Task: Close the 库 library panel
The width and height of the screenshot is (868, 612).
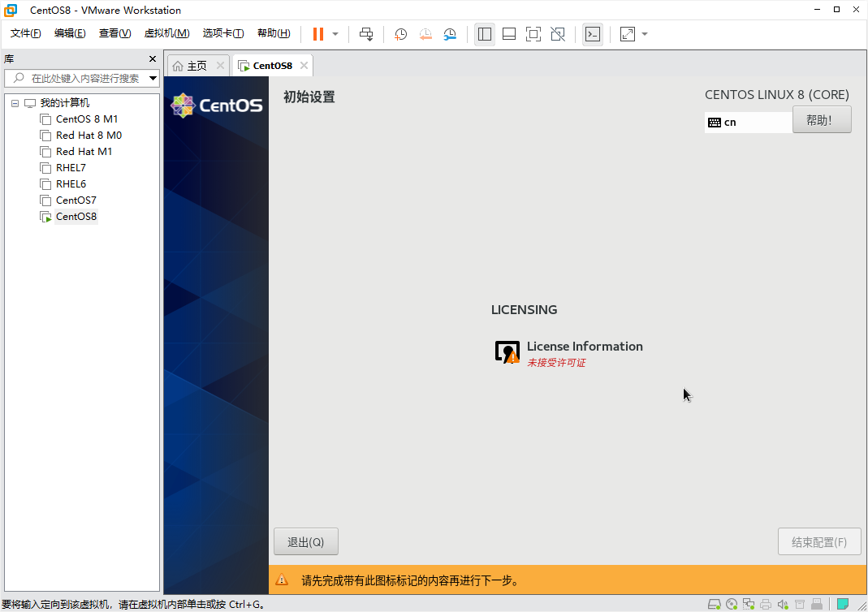Action: 153,59
